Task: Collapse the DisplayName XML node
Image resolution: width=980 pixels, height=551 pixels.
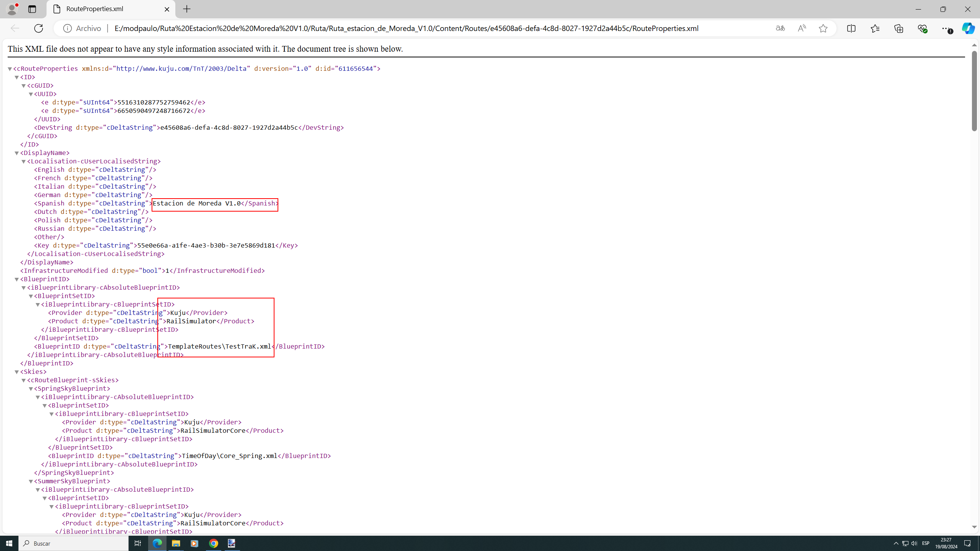Action: point(17,153)
